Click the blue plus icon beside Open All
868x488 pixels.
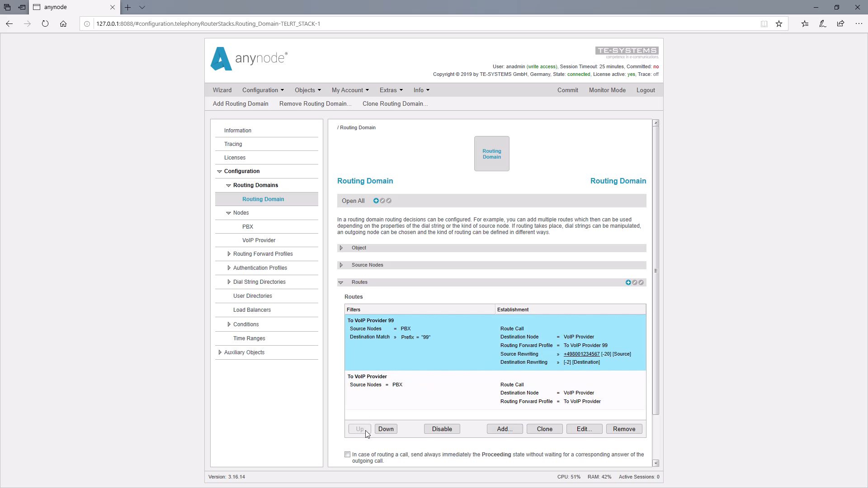[x=376, y=201]
